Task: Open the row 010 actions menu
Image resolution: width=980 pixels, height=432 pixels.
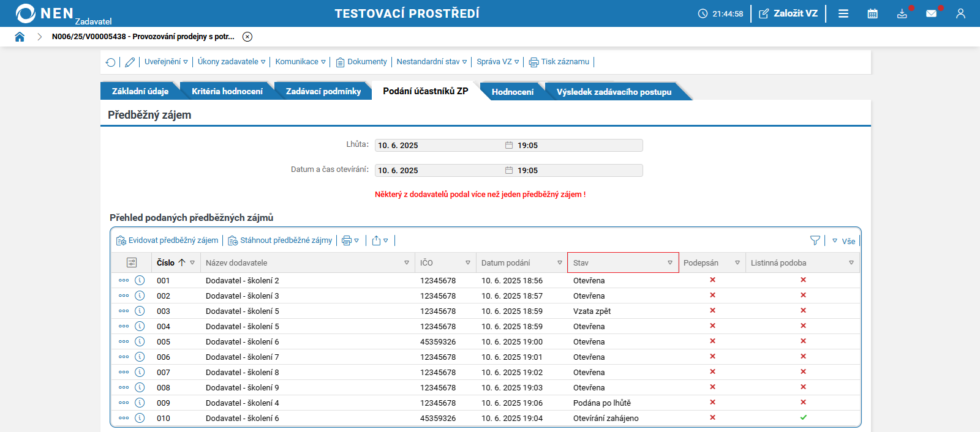Action: point(124,418)
